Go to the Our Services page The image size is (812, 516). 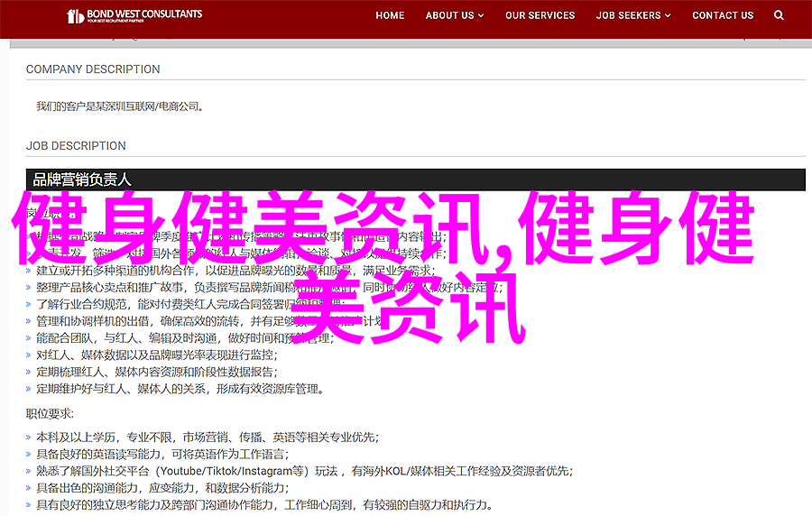tap(540, 15)
